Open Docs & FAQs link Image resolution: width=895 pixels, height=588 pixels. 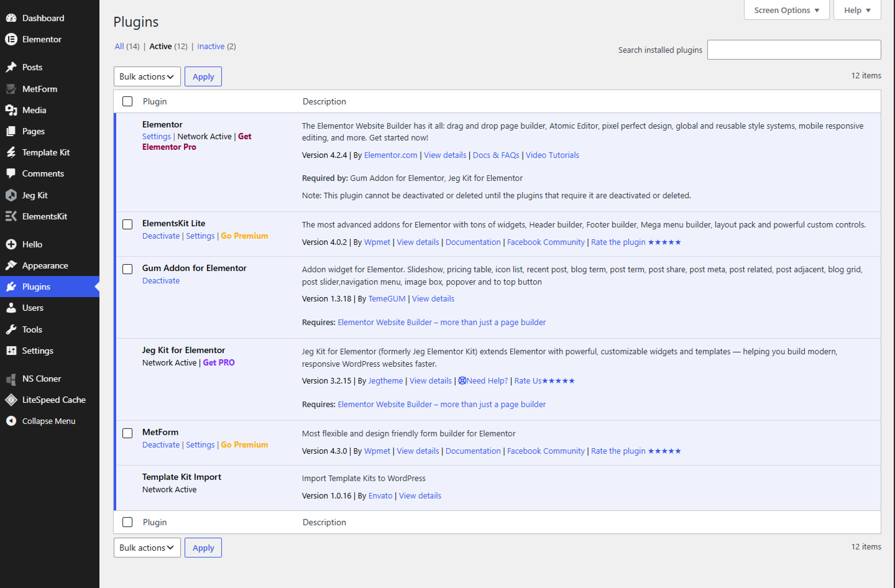(x=496, y=155)
